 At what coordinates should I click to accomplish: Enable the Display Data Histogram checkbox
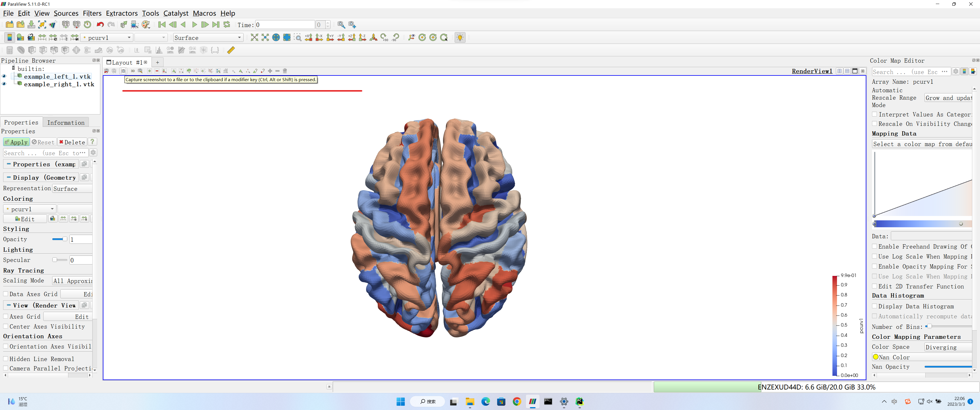[x=874, y=306]
